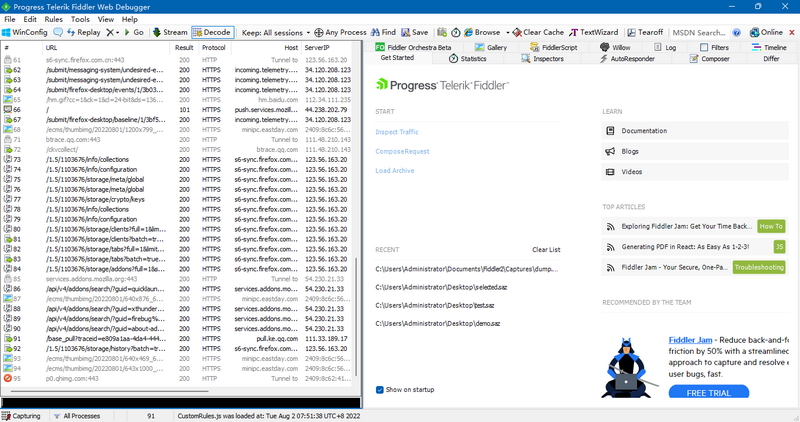Clear Cache from the toolbar
Image resolution: width=800 pixels, height=422 pixels.
point(538,32)
